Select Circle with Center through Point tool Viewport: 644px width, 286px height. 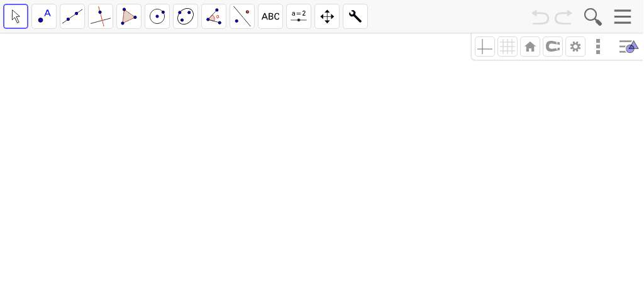point(157,16)
